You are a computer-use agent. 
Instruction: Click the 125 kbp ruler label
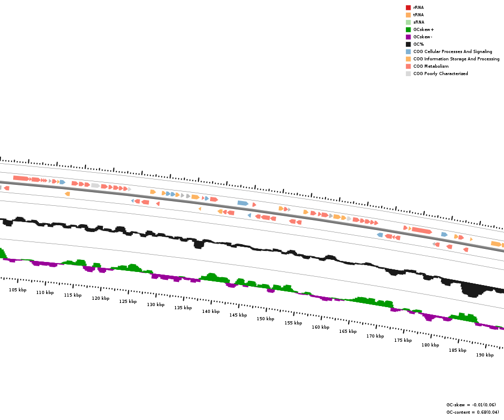pos(128,301)
